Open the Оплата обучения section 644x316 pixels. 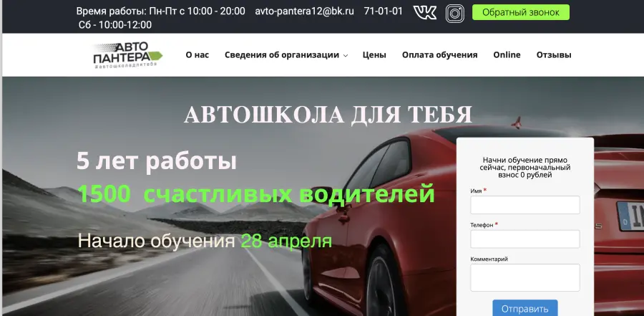coord(439,55)
